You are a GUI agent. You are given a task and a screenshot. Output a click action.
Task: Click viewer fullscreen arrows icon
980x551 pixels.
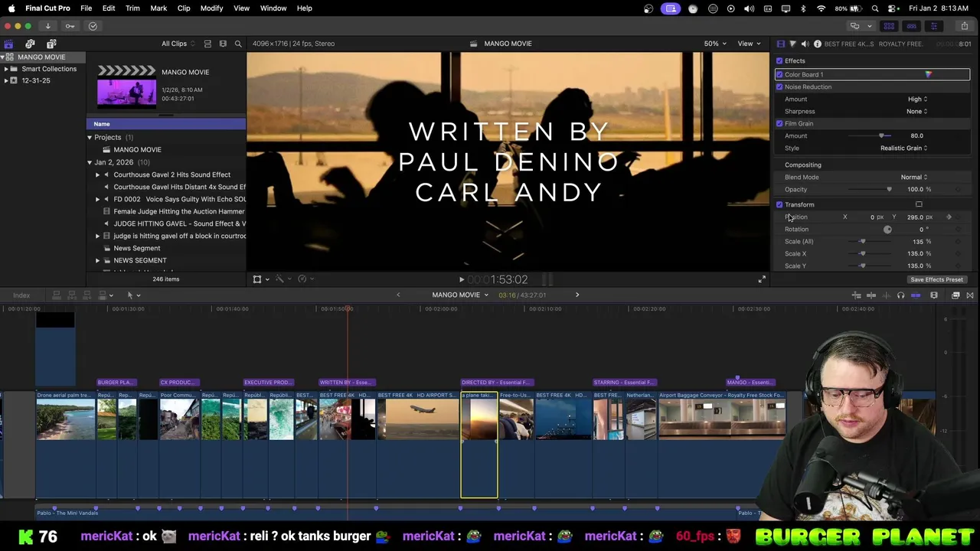tap(762, 279)
